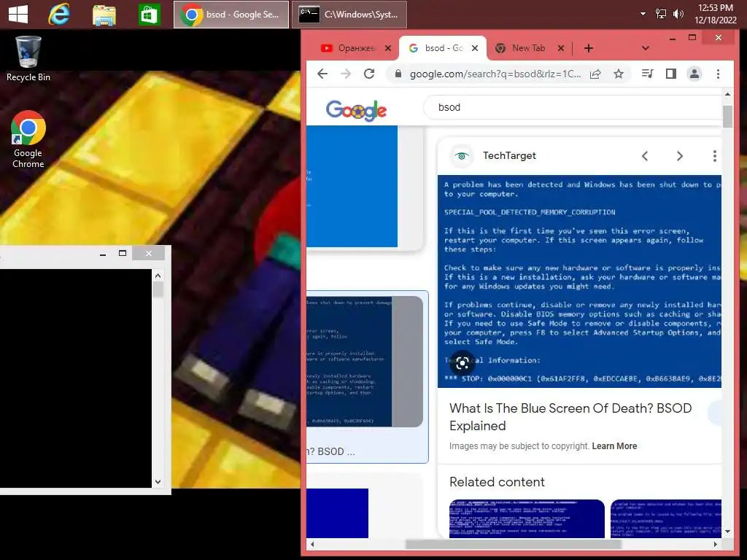
Task: Open the large BSOD preview image
Action: click(x=579, y=281)
